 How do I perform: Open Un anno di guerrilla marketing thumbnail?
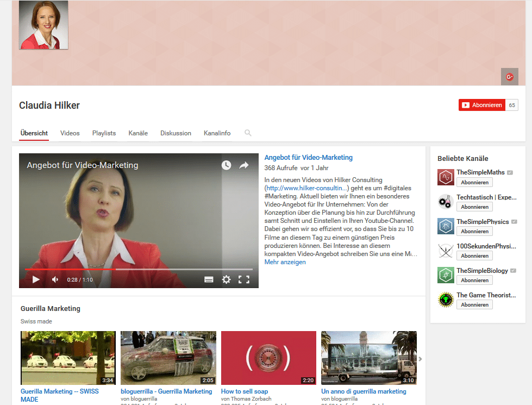click(369, 358)
